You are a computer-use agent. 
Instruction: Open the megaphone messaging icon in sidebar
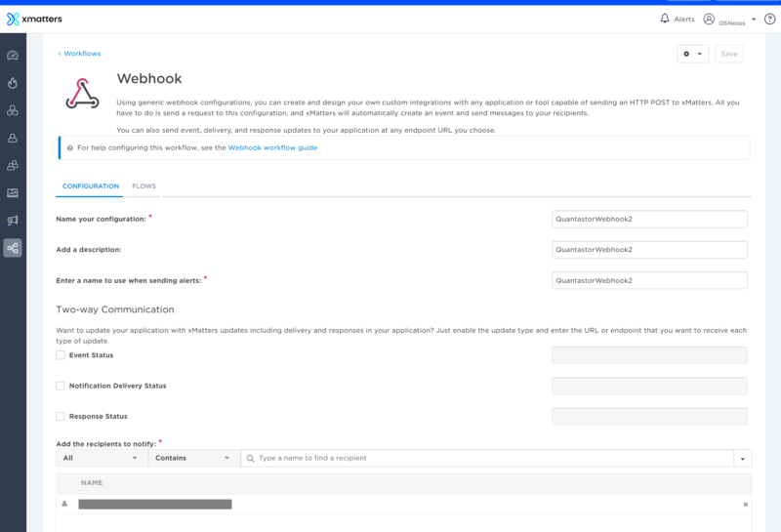13,221
